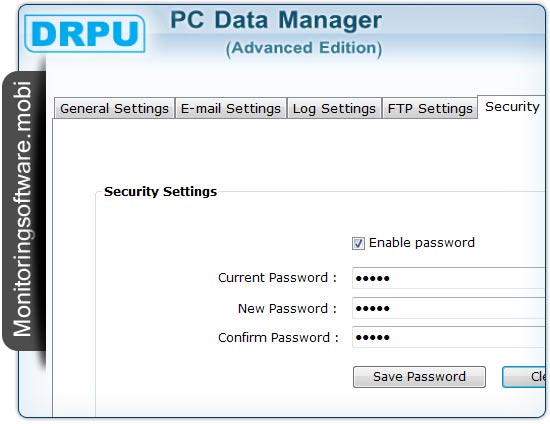
Task: Select the FTP Settings tab
Action: coord(430,108)
